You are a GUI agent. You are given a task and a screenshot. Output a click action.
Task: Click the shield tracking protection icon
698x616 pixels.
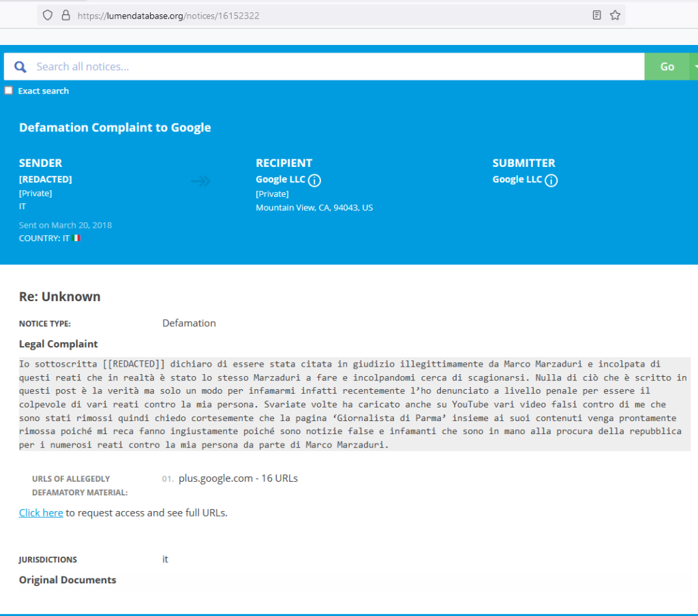pos(48,16)
